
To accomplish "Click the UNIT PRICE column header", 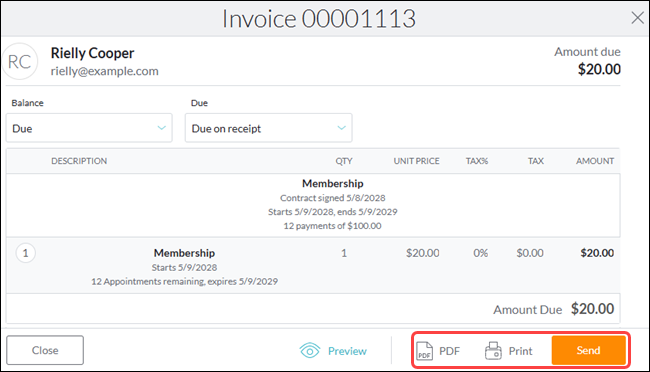I will [417, 161].
